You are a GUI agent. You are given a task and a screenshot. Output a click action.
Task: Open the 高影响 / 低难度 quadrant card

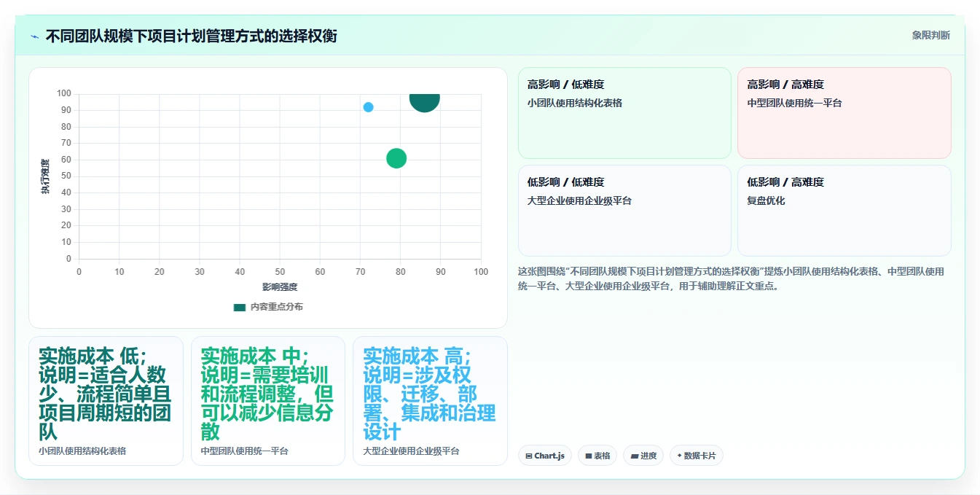point(624,113)
